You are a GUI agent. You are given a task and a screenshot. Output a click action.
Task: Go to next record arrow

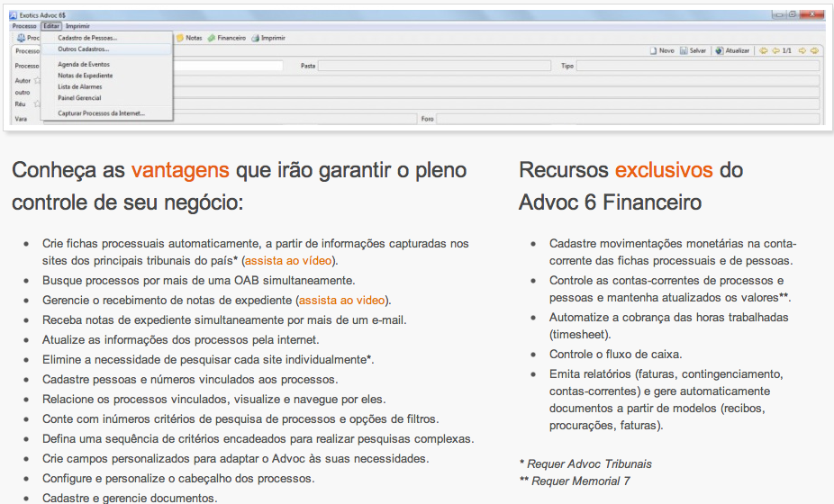801,51
